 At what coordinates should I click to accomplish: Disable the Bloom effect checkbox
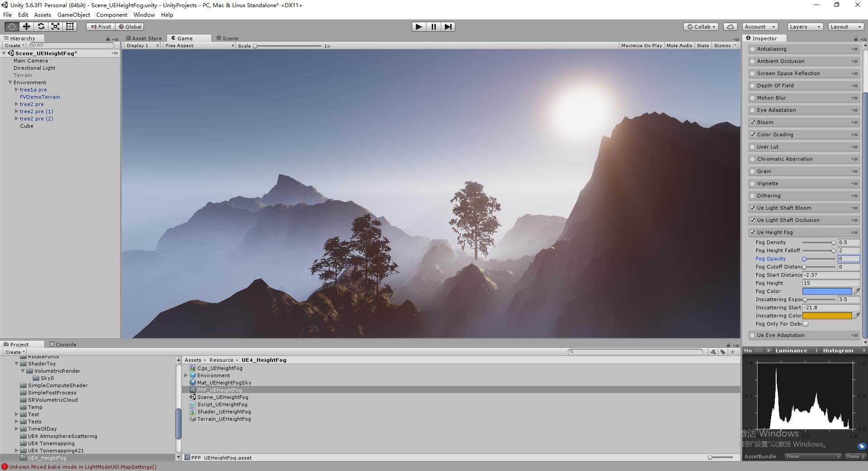(x=753, y=122)
